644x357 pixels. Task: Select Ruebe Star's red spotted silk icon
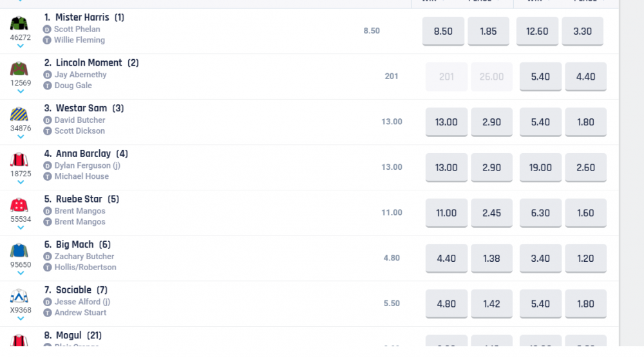click(x=20, y=205)
